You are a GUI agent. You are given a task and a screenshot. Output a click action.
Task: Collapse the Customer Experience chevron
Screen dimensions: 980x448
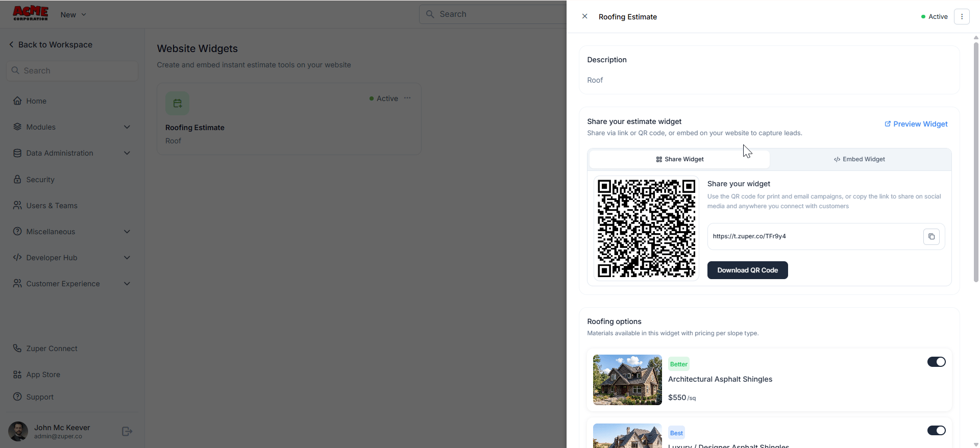(x=127, y=284)
